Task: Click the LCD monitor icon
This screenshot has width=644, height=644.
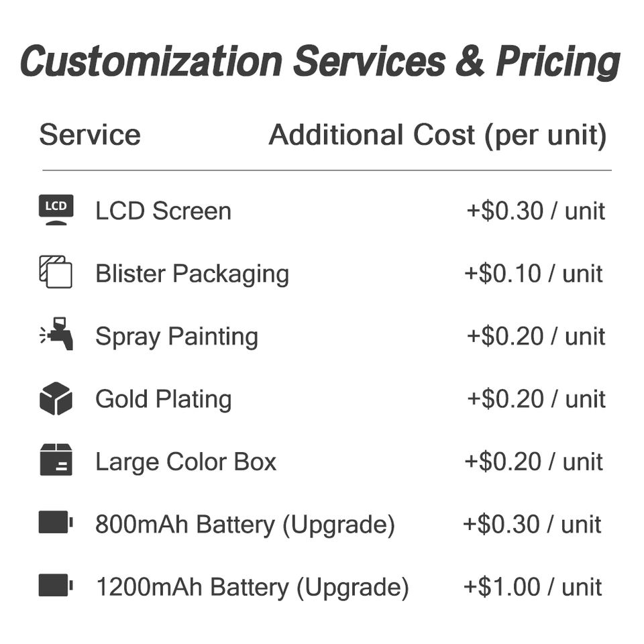Action: (56, 210)
